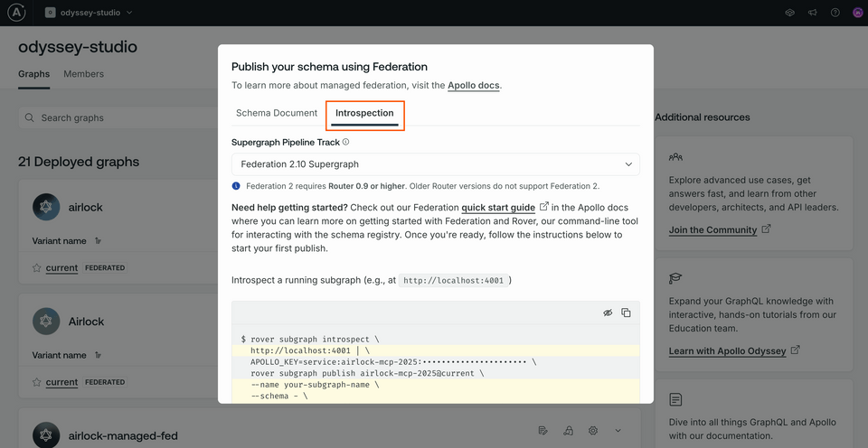This screenshot has width=868, height=448.
Task: Open settings gear for airlock-managed-fed
Action: click(593, 431)
